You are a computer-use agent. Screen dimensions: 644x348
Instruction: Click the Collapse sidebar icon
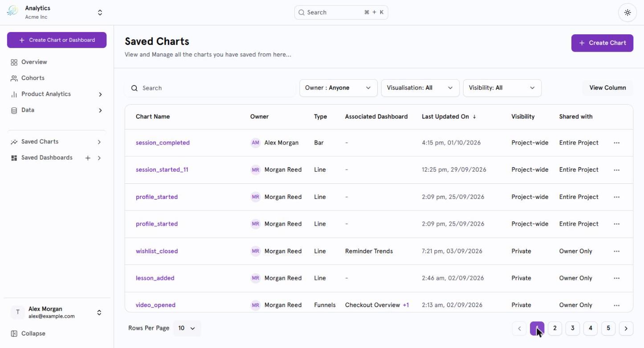[x=14, y=334]
